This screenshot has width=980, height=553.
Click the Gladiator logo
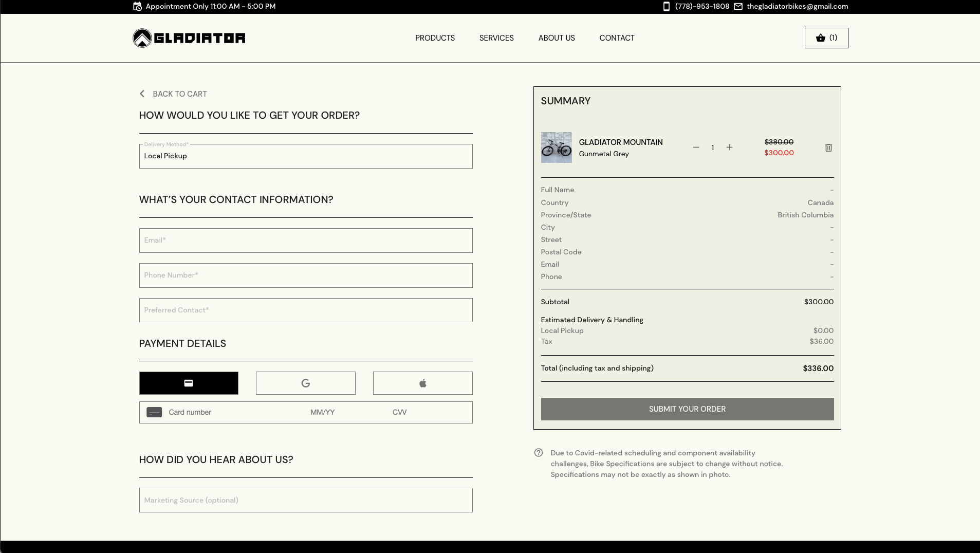click(189, 38)
